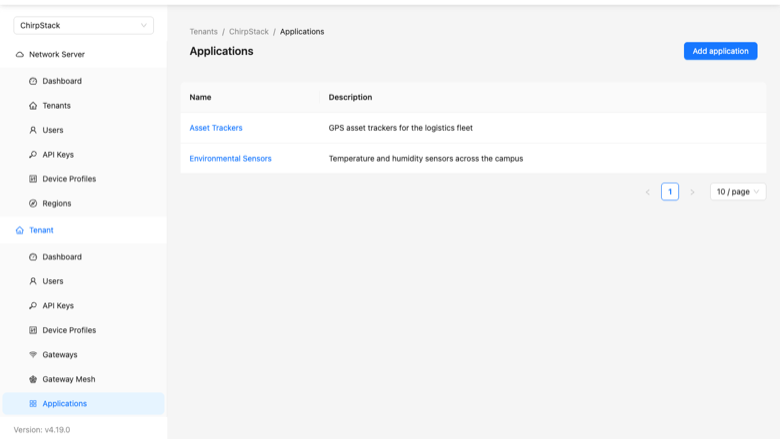Open Users under Network Server menu
Viewport: 780px width, 439px height.
(x=53, y=130)
